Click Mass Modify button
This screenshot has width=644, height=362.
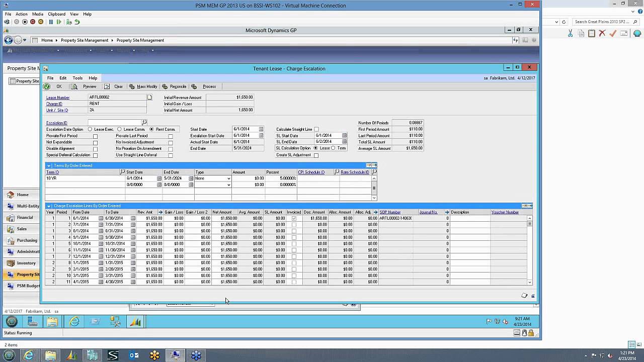coord(147,86)
